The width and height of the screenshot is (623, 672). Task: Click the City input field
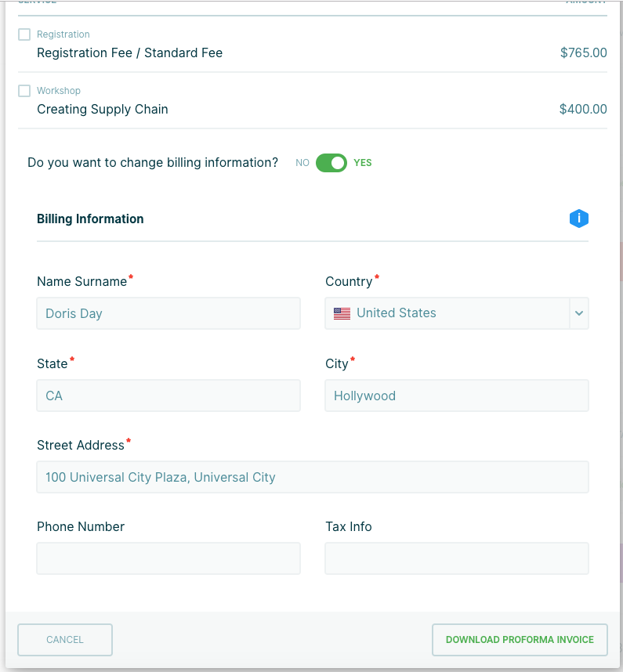click(457, 396)
